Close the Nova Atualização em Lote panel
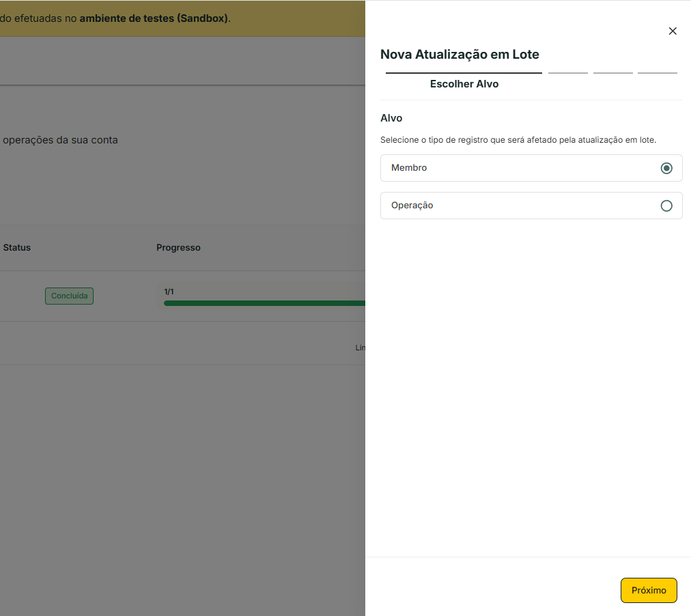This screenshot has width=691, height=616. [x=673, y=31]
